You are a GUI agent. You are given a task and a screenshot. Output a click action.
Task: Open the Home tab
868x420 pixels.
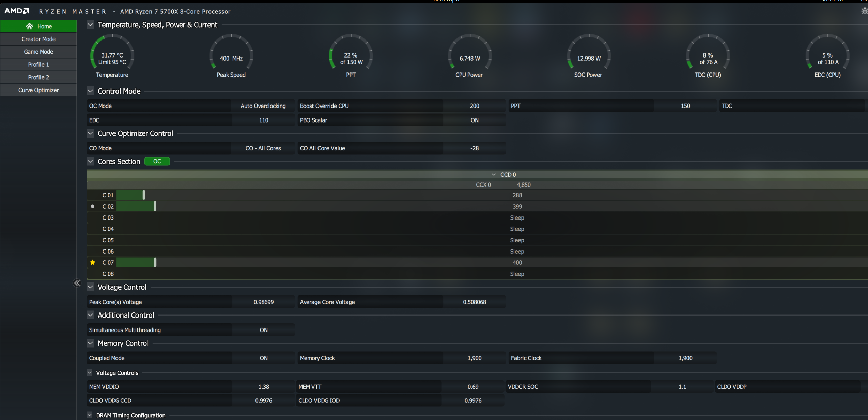pyautogui.click(x=38, y=26)
